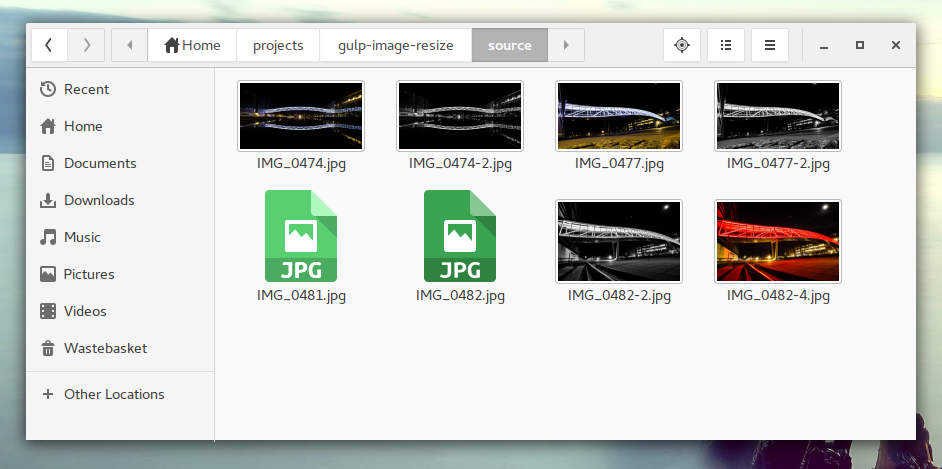Switch to list view

(726, 45)
